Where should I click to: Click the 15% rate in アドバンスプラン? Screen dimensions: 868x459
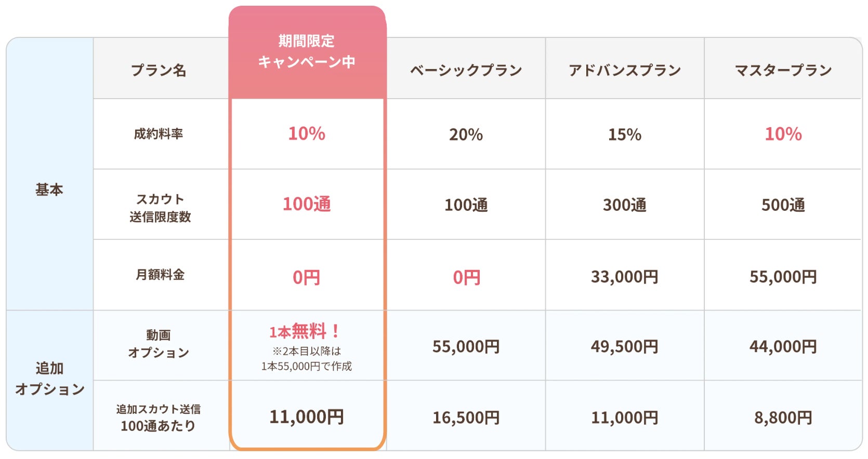click(x=625, y=135)
